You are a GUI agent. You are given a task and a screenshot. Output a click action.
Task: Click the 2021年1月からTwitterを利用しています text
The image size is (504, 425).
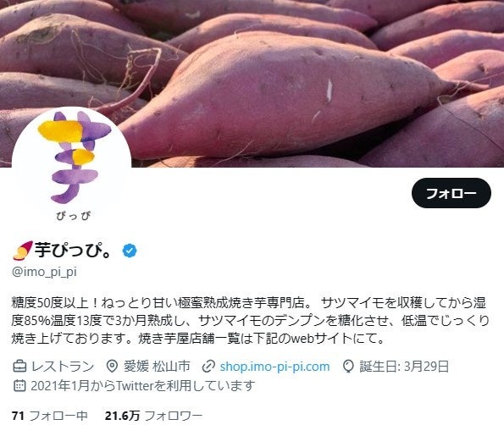tap(142, 385)
